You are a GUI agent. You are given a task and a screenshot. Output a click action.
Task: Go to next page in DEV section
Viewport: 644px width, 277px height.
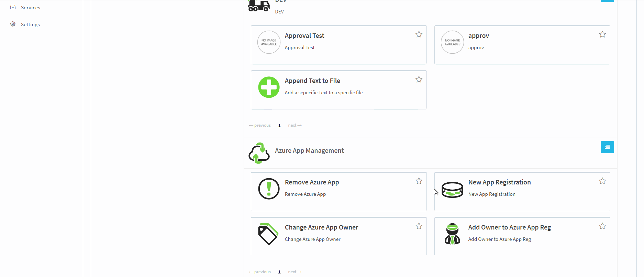point(295,125)
